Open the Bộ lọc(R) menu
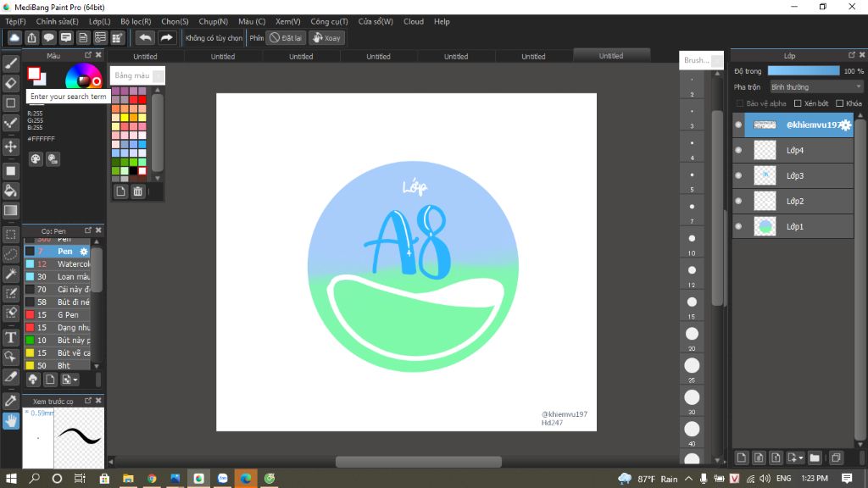Viewport: 868px width, 488px height. [x=136, y=21]
